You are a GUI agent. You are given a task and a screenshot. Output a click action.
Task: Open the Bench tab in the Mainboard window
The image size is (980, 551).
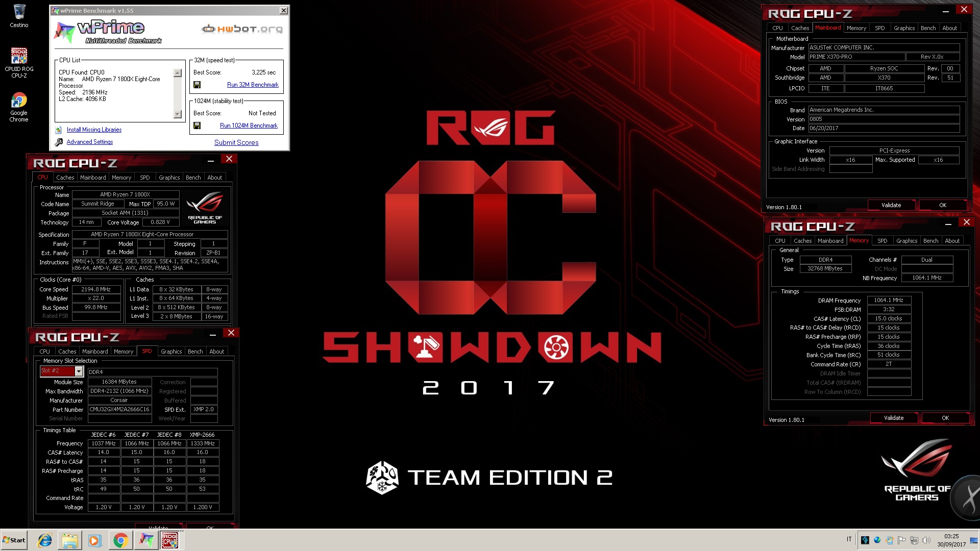pyautogui.click(x=928, y=28)
